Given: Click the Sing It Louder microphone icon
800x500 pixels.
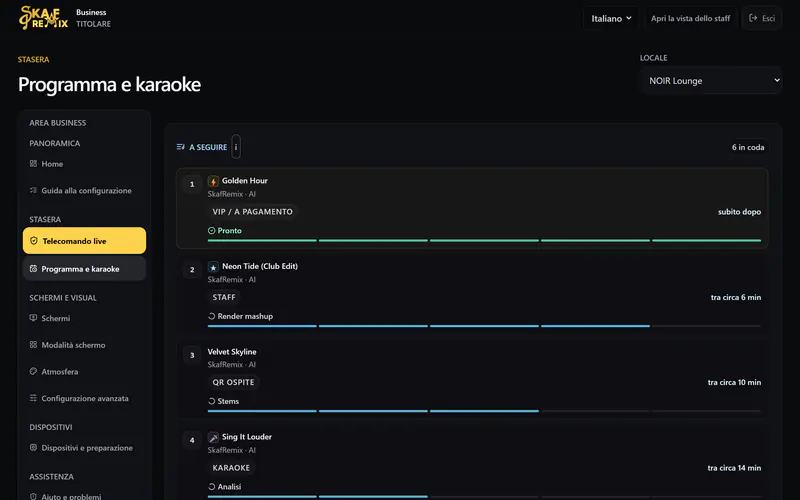Looking at the screenshot, I should point(213,437).
